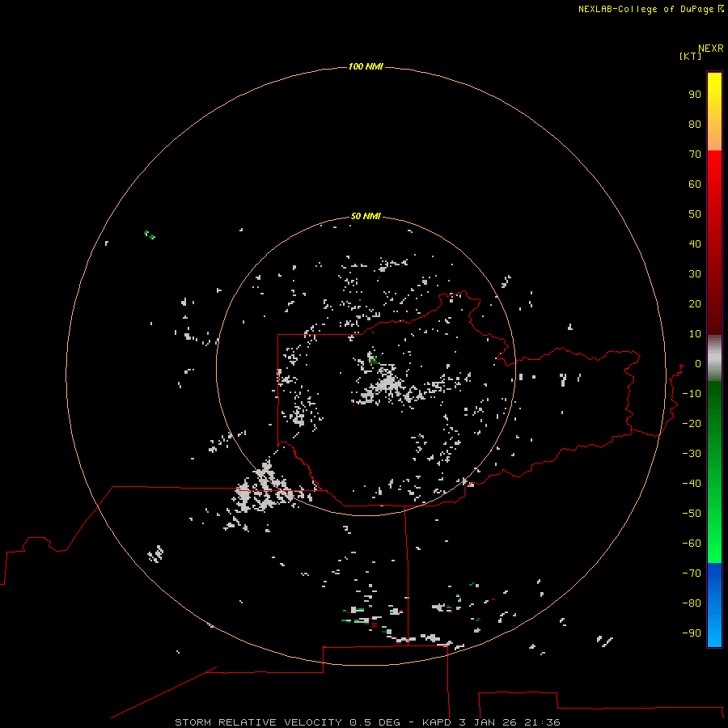Click the Storm Relative Velocity caption at bottom

pos(367,722)
